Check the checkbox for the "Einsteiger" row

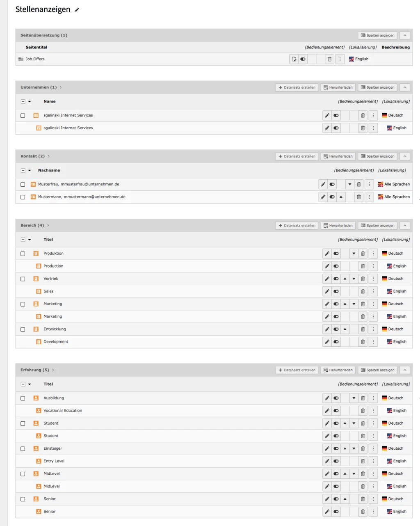point(23,448)
